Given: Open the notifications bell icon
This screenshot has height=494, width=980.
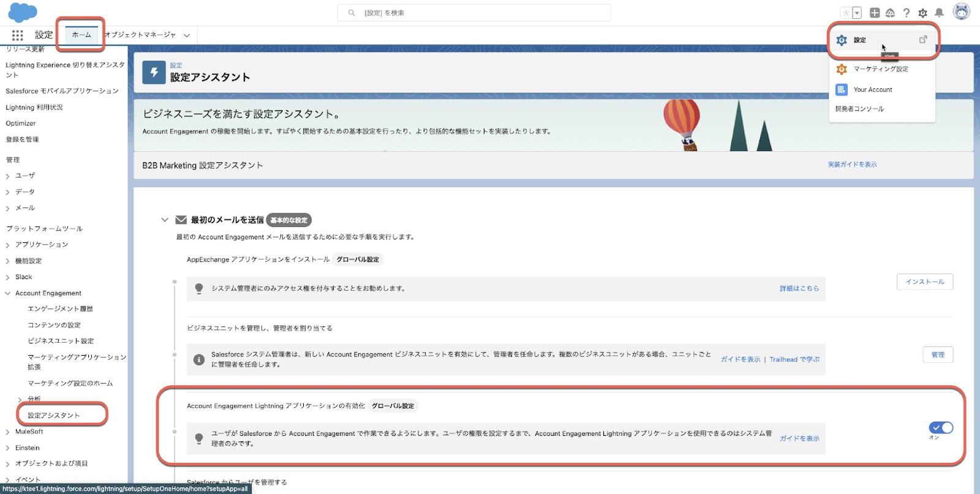Looking at the screenshot, I should pyautogui.click(x=939, y=13).
